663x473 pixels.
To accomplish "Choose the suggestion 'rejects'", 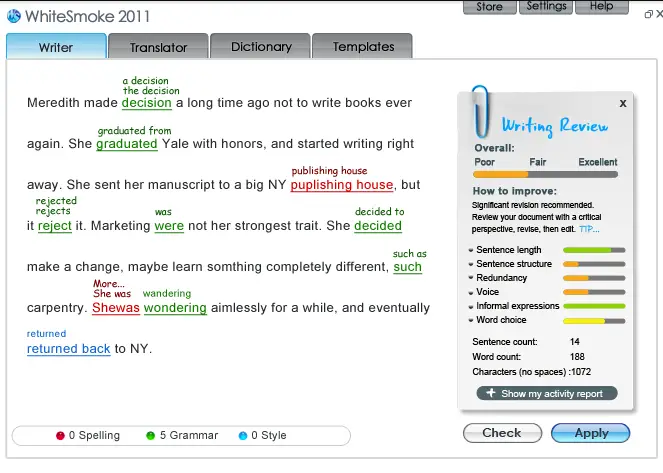I will [x=53, y=211].
